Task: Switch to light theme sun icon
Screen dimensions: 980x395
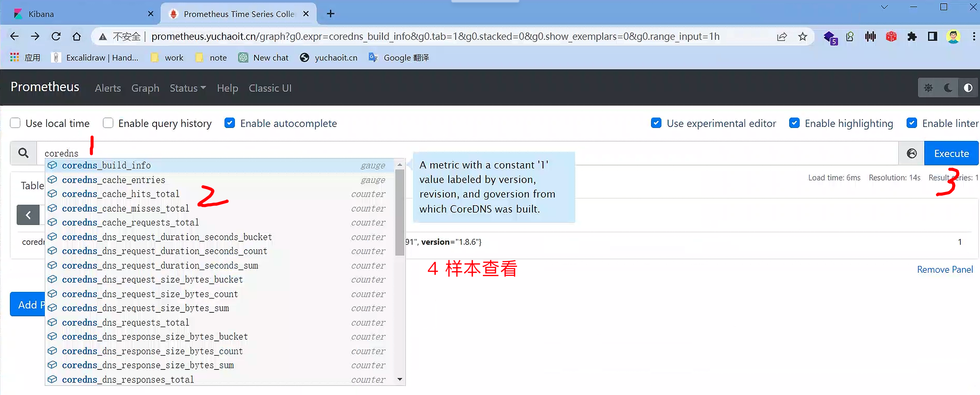Action: click(x=928, y=88)
